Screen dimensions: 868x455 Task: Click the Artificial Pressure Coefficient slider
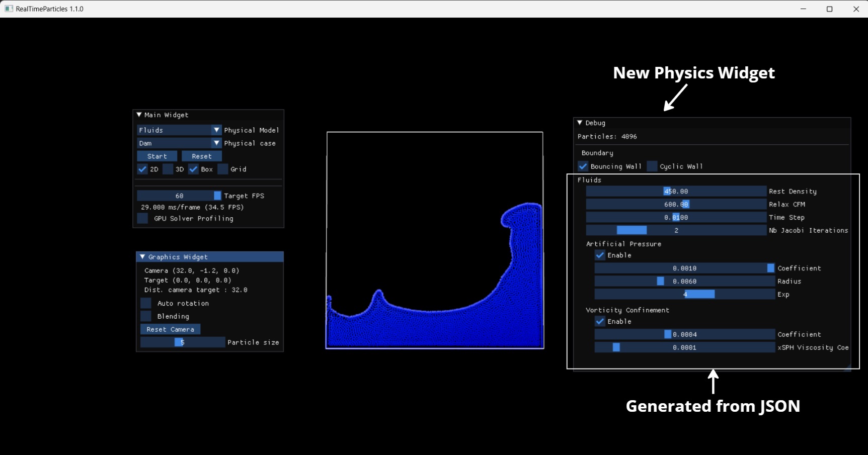pos(684,268)
